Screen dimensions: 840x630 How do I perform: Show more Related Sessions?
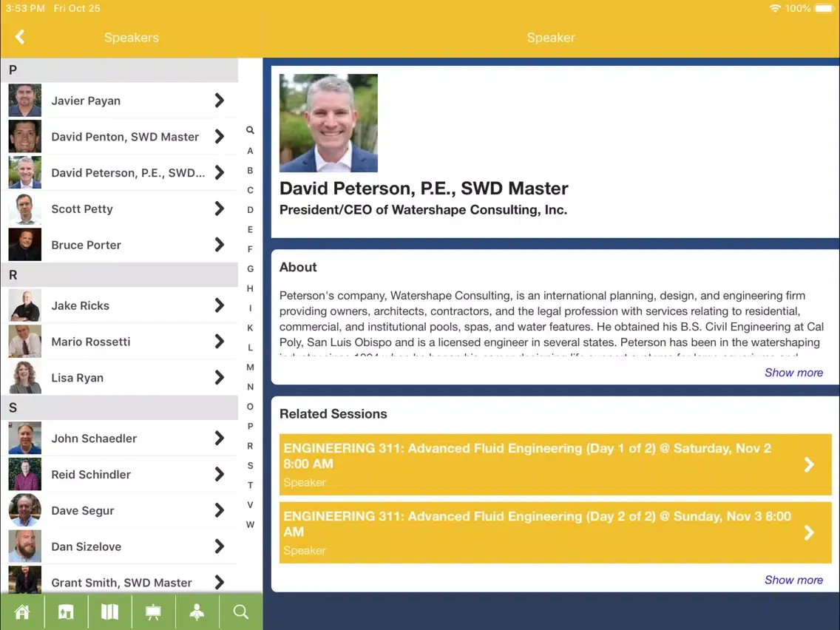tap(793, 580)
